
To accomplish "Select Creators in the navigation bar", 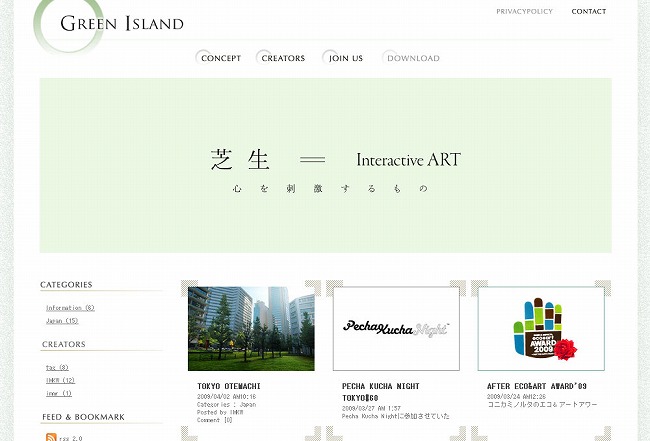I will pos(283,58).
